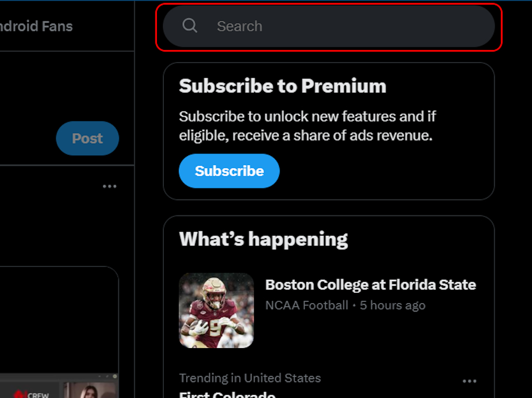Click the Subscribe to Premium heading

tap(282, 85)
